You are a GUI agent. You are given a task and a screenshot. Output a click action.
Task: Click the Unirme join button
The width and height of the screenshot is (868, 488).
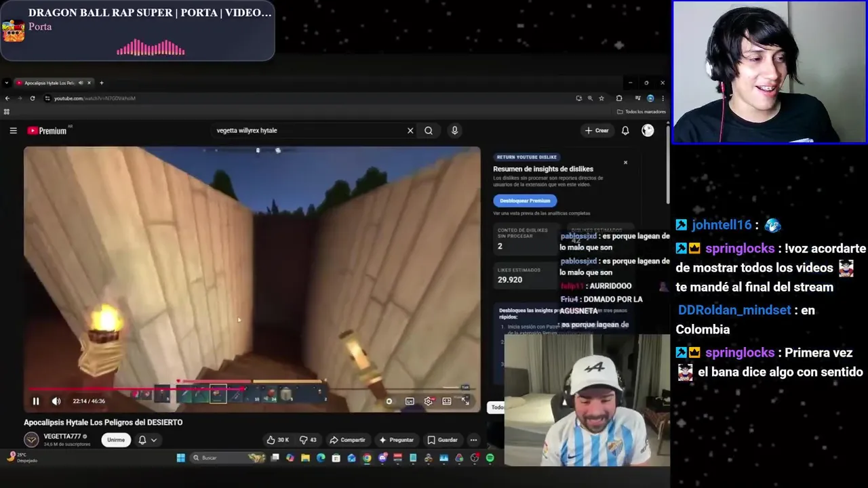[x=116, y=440]
